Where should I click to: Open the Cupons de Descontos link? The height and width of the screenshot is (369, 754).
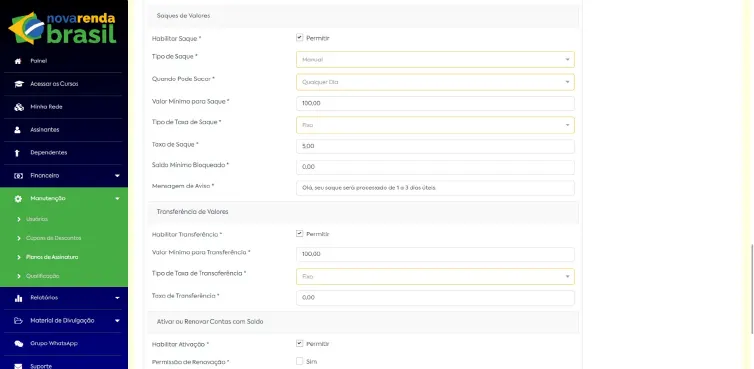tap(53, 238)
